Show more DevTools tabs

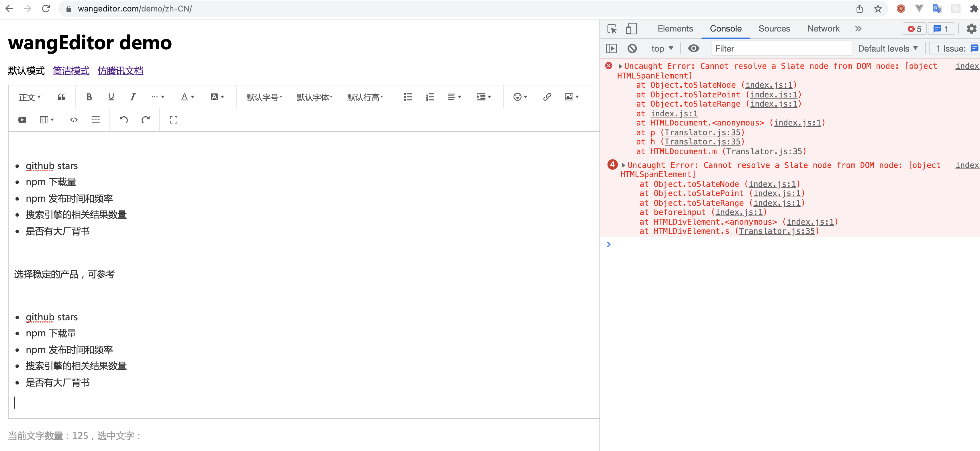coord(858,29)
